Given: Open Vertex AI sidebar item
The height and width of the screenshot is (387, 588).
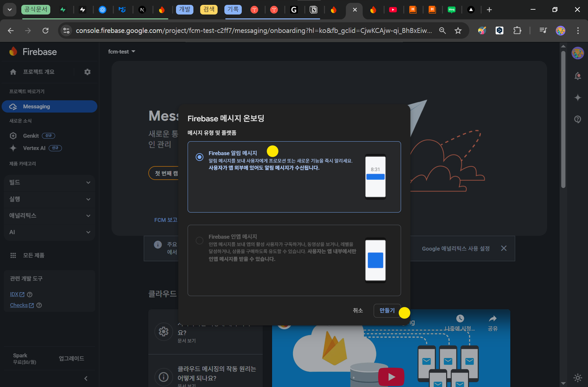Looking at the screenshot, I should pos(35,148).
